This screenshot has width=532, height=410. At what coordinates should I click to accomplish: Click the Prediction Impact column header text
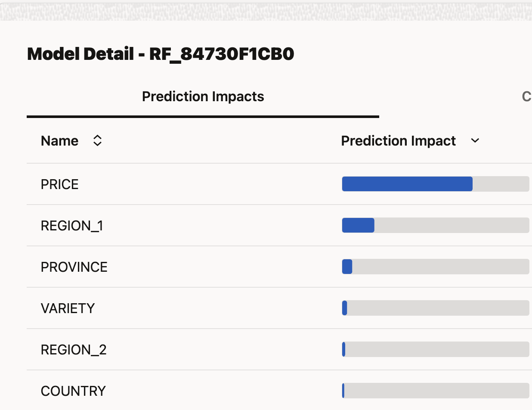tap(398, 141)
